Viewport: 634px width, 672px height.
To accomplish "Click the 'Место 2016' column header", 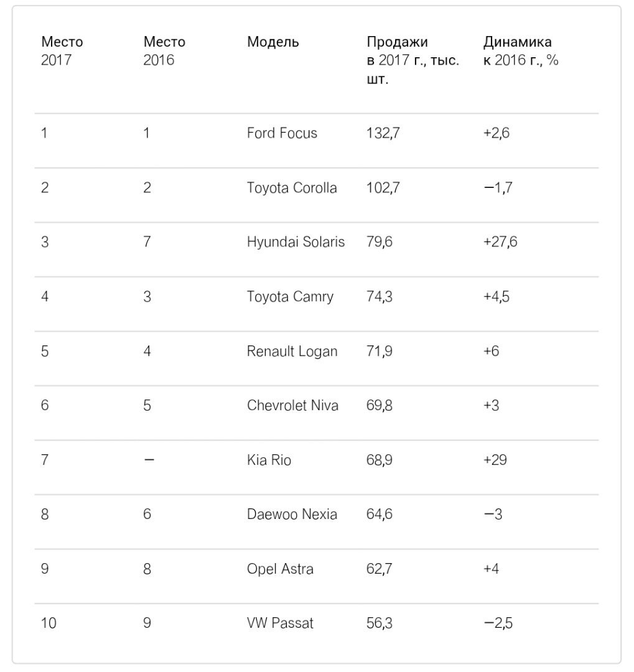I will coord(164,51).
